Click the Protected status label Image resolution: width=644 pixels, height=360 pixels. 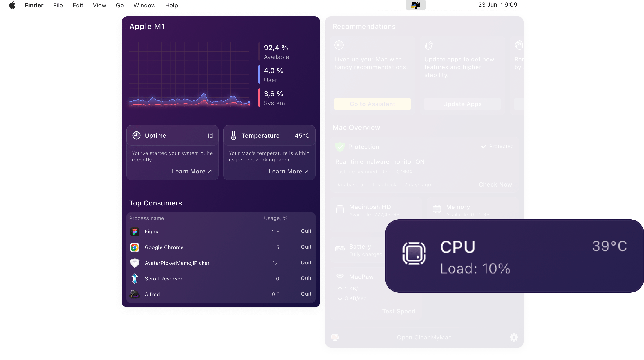pyautogui.click(x=497, y=146)
